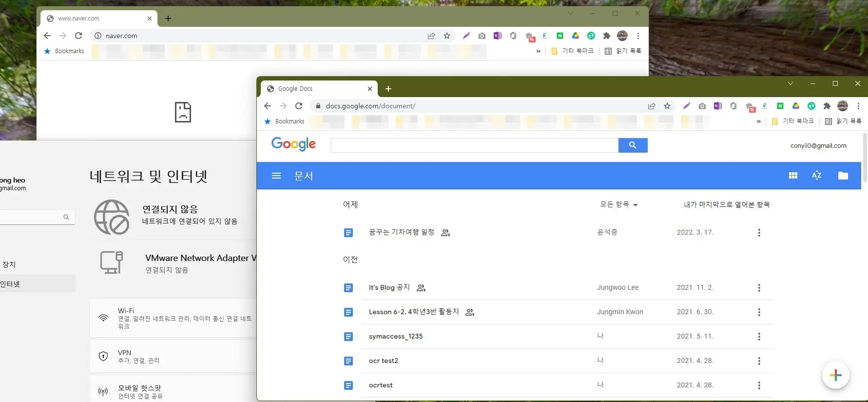Select 인터넷 item in settings sidebar
868x402 pixels.
[38, 284]
